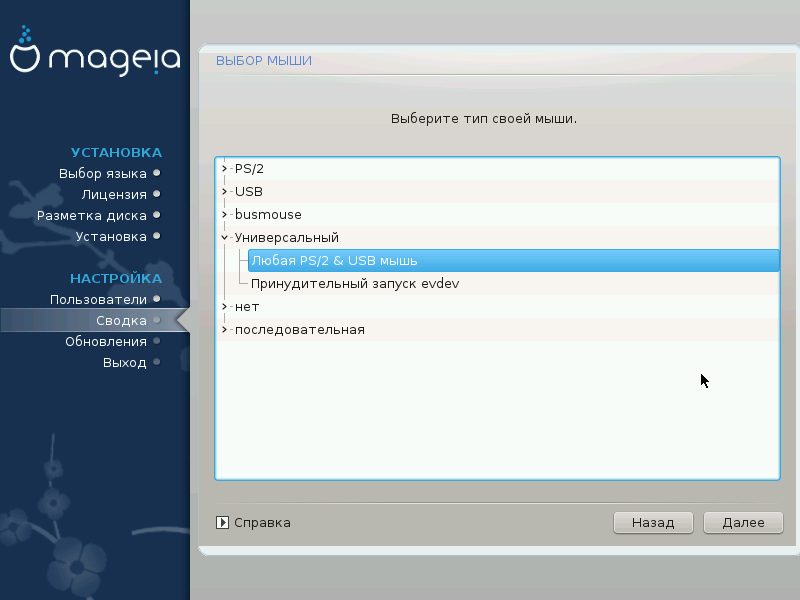Click the Справка triangle icon
The width and height of the screenshot is (800, 600).
222,522
